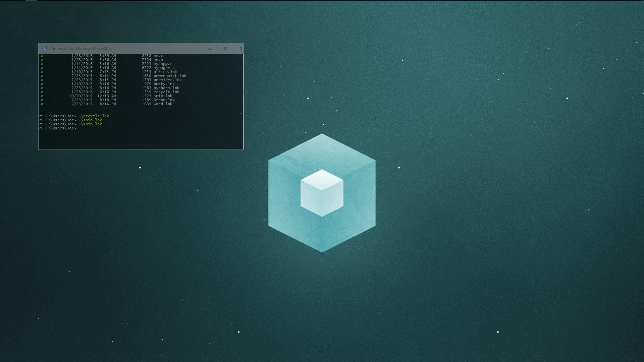Click the 'premiere.lnk' entry in the listing
Viewport: 644px width, 362px height.
(167, 80)
